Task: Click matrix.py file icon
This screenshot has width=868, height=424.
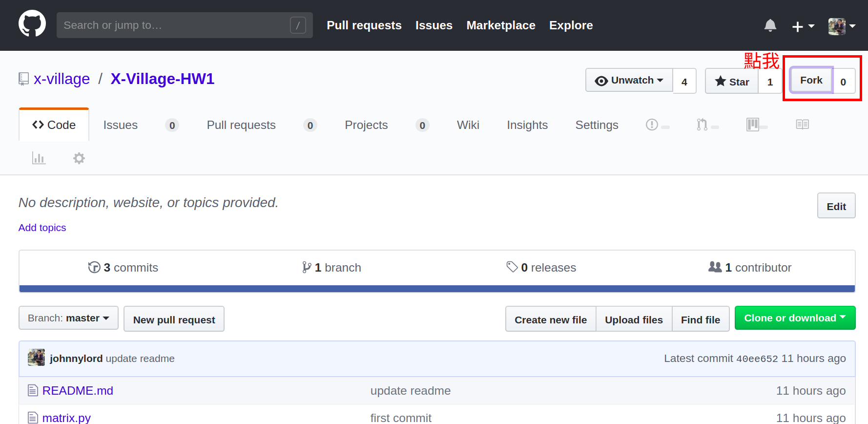Action: click(x=33, y=418)
